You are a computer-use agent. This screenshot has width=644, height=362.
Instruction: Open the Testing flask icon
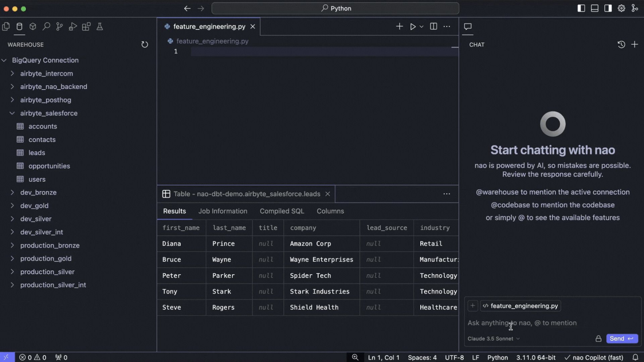100,26
